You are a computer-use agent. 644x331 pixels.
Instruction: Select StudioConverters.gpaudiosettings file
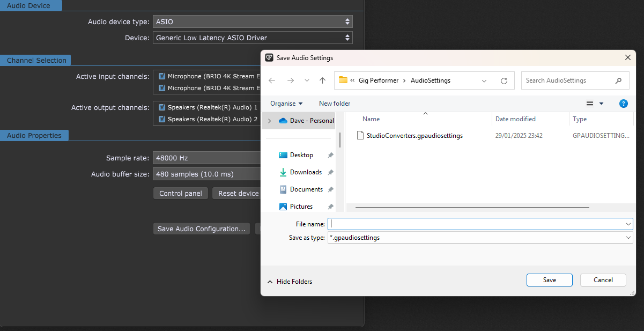tap(414, 136)
